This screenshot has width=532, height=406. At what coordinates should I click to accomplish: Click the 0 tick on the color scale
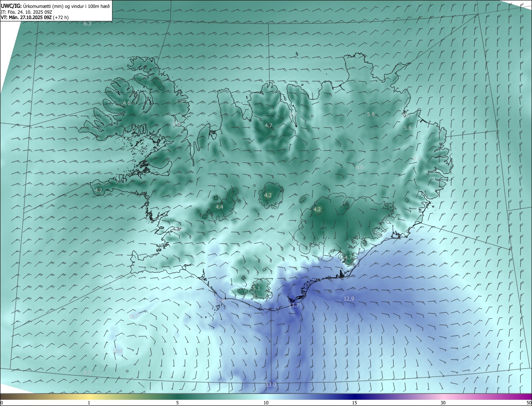[x=2, y=403]
